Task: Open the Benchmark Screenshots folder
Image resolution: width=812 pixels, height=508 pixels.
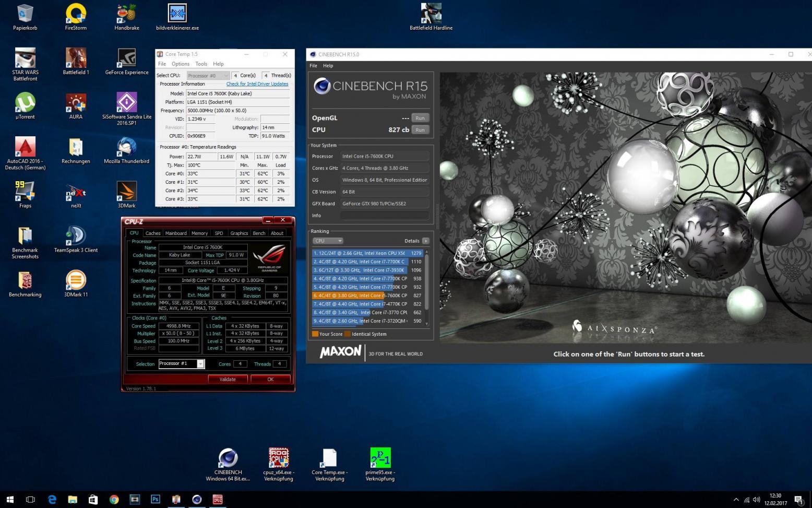Action: point(25,242)
